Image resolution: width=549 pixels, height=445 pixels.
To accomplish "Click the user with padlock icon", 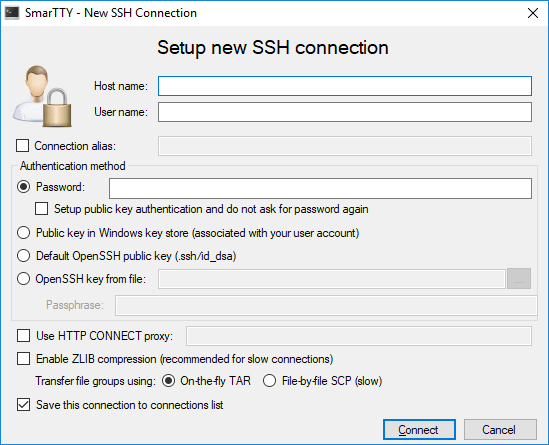I will 42,96.
